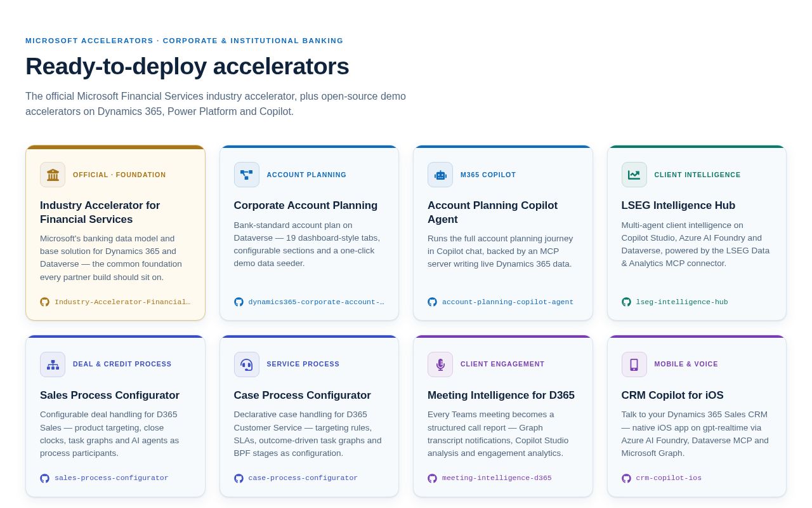Click the description starting 'Configurable deal handling'
Image resolution: width=812 pixels, height=508 pixels.
pos(110,434)
